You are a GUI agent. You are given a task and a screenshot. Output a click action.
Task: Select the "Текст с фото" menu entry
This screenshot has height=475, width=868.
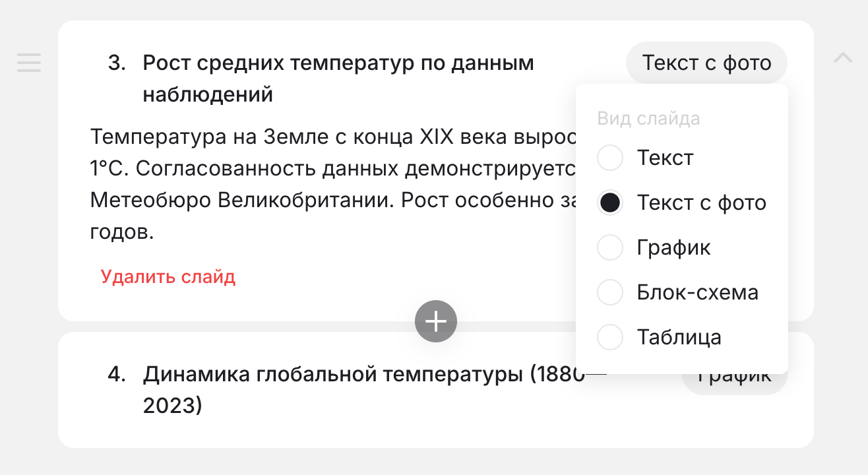pos(702,203)
